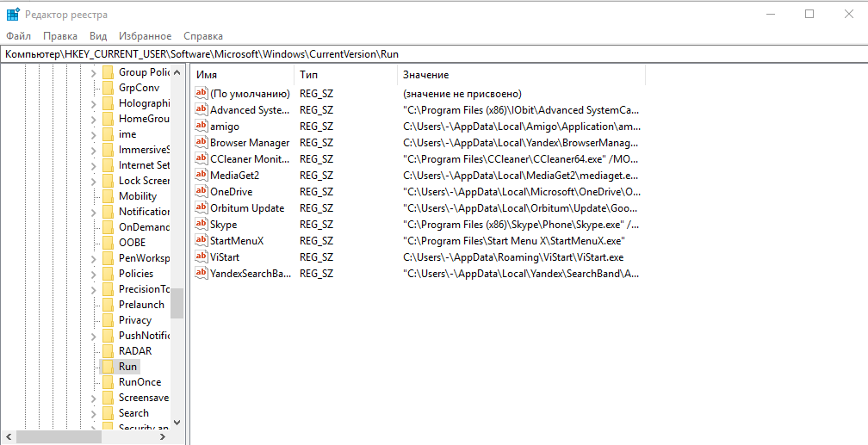Expand the Screensavers tree node

click(93, 398)
